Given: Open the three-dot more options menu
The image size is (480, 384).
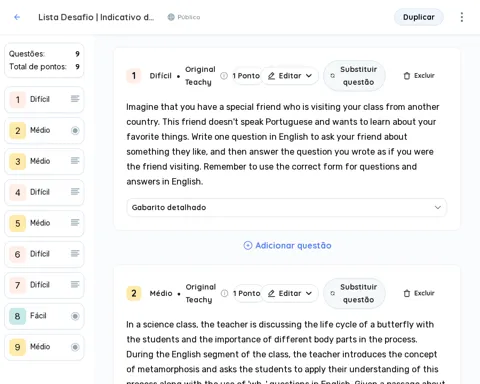Looking at the screenshot, I should pyautogui.click(x=462, y=17).
